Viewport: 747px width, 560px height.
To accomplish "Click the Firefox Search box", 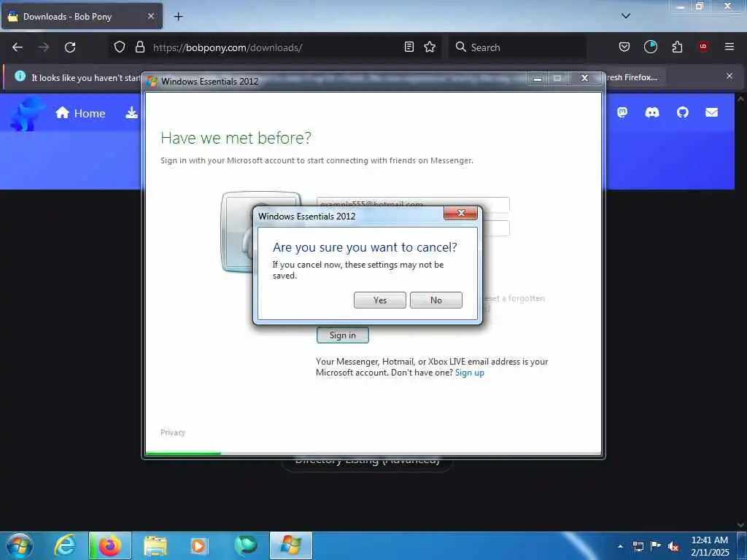I will [x=517, y=47].
